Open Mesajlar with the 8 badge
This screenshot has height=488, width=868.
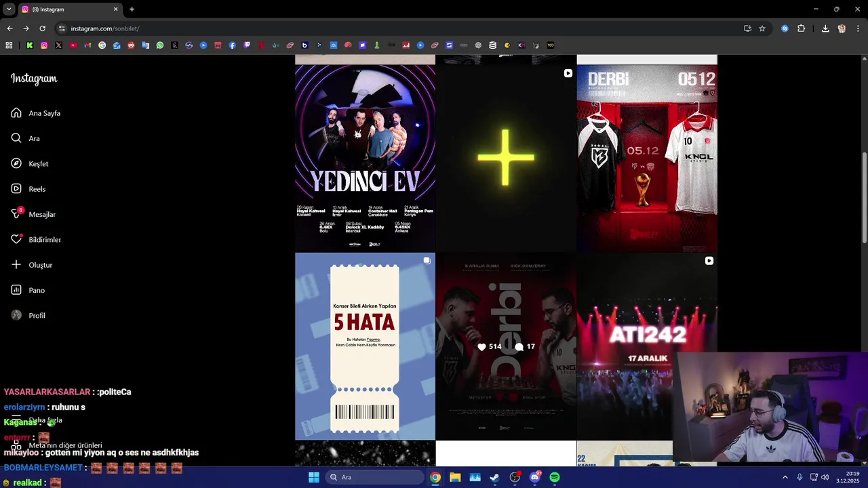tap(33, 214)
